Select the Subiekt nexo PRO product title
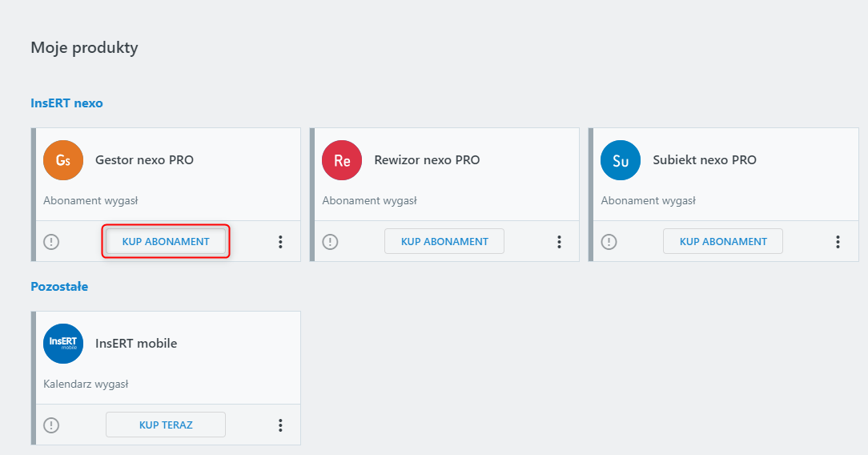This screenshot has width=868, height=455. coord(705,160)
